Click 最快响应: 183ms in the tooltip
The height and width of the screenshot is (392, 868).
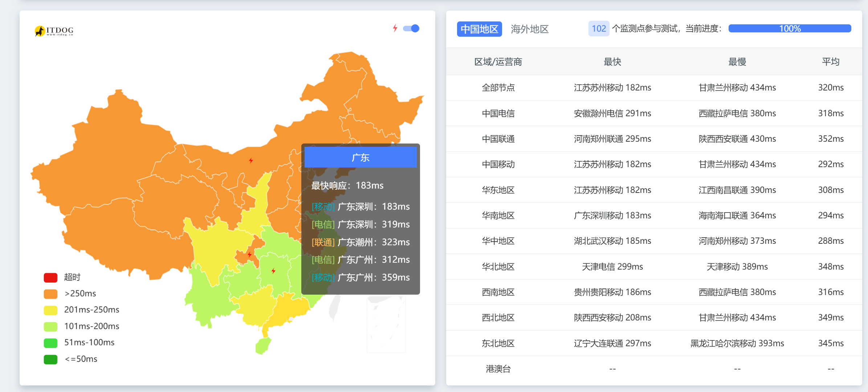(347, 186)
